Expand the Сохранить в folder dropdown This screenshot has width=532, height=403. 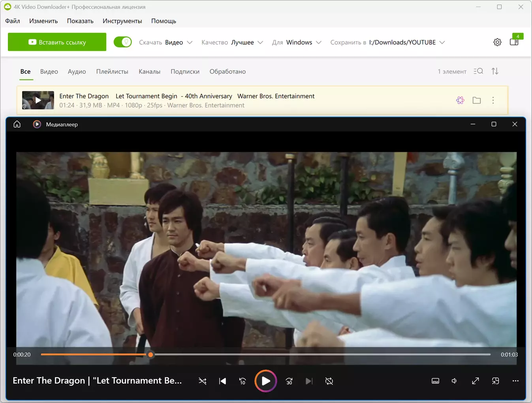tap(387, 42)
